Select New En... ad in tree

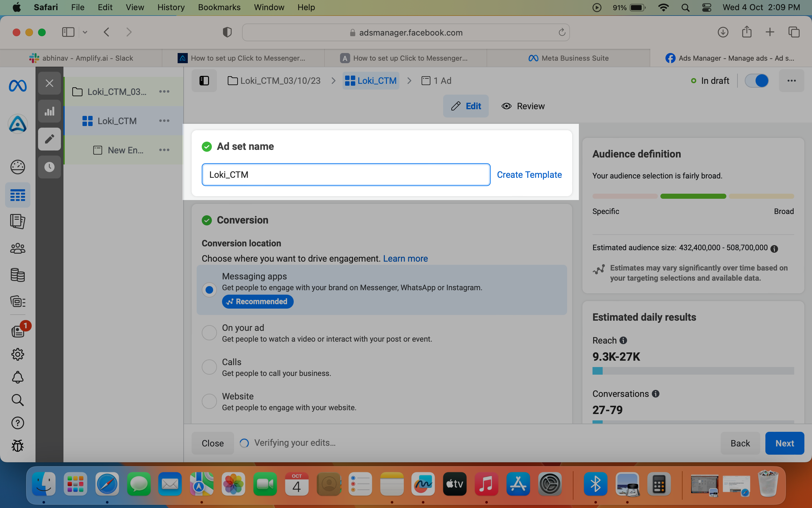(x=123, y=150)
